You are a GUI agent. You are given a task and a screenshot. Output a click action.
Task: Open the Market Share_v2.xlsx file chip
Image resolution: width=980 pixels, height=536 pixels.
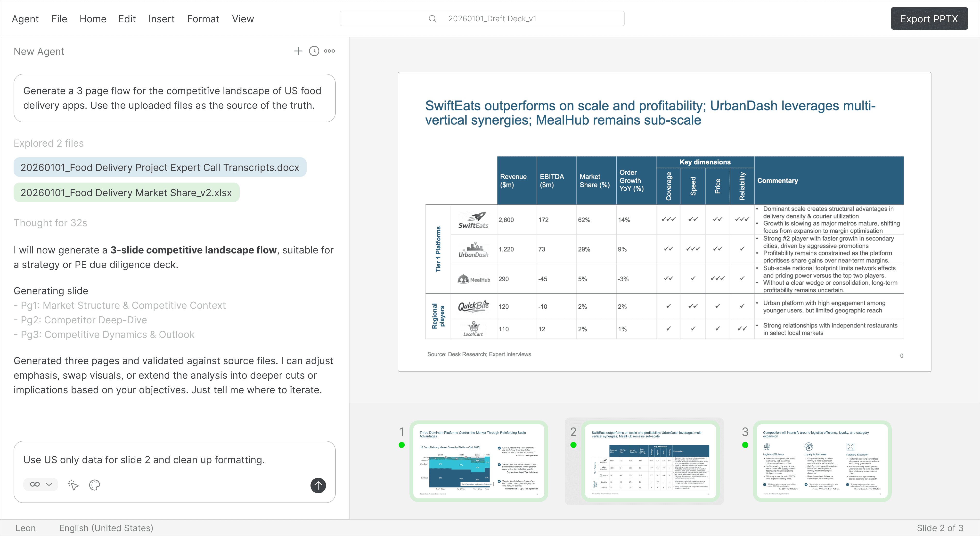[126, 193]
